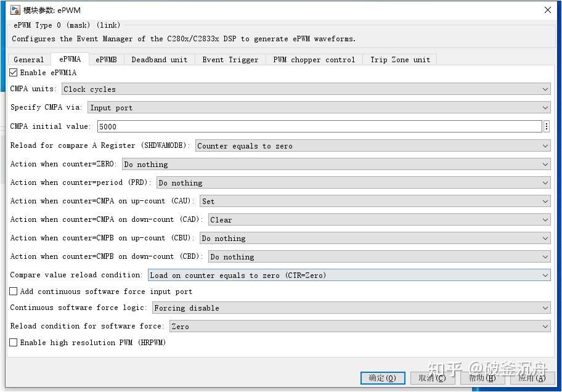Open Compare value reload condition dropdown
The height and width of the screenshot is (392, 562).
coord(545,275)
